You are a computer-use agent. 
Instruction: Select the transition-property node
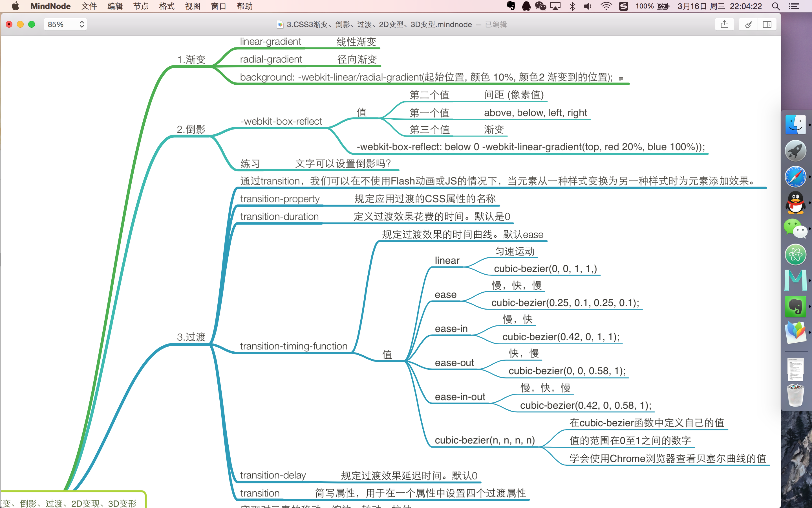pyautogui.click(x=280, y=199)
